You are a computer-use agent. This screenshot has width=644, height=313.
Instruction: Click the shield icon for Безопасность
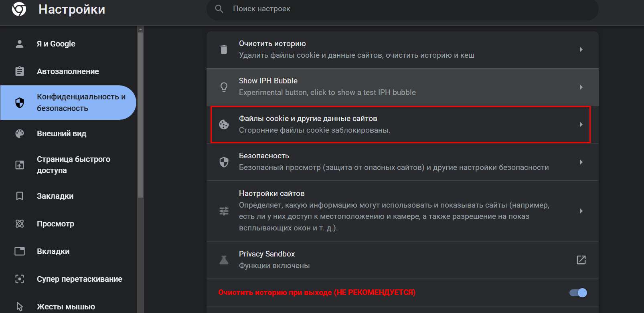pyautogui.click(x=224, y=162)
